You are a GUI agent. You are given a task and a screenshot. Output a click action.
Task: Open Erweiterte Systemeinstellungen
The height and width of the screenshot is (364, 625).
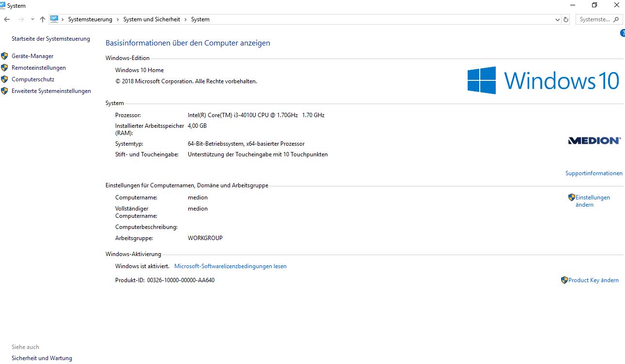click(51, 91)
